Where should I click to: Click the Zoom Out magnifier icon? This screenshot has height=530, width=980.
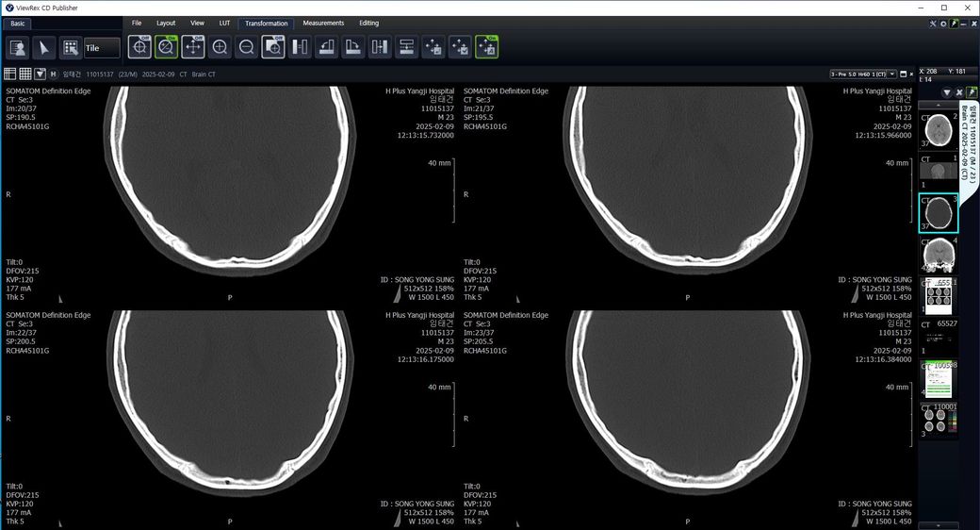point(247,47)
